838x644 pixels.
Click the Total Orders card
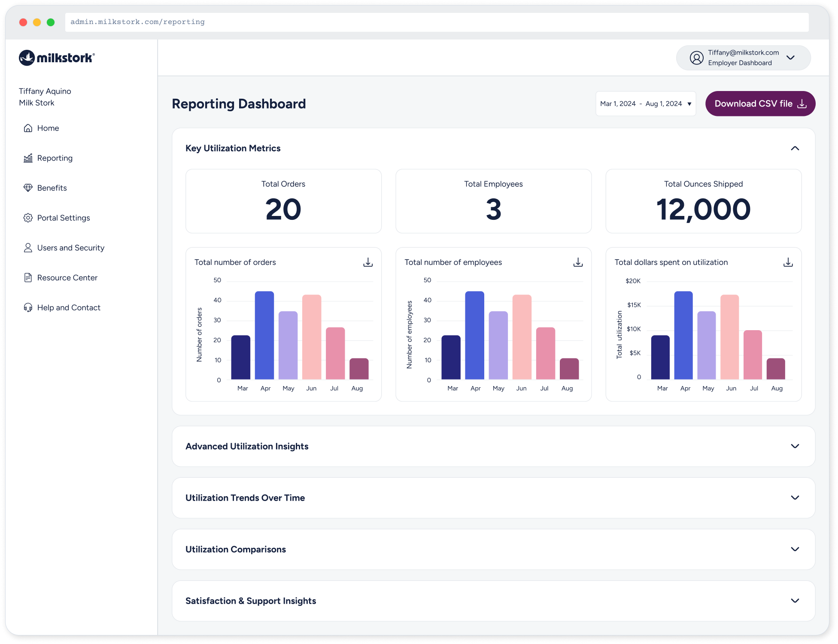click(283, 201)
